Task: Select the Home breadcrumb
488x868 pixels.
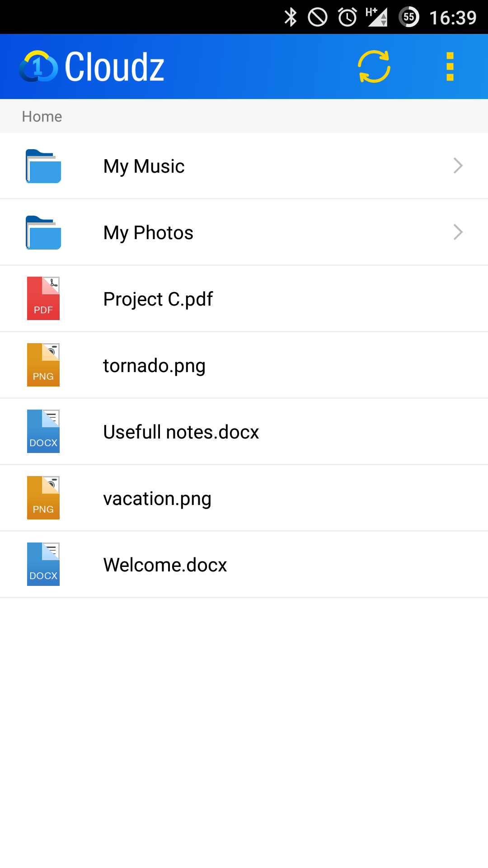Action: pos(42,117)
